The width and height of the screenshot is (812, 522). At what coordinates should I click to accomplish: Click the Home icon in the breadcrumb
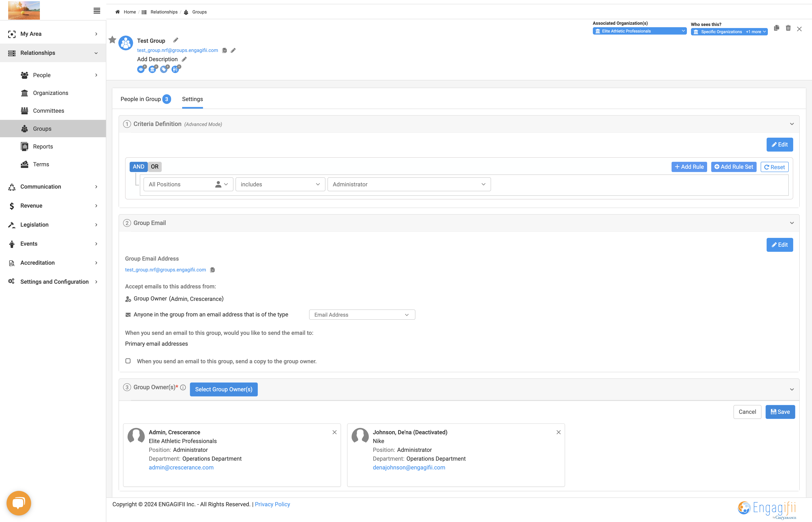point(118,12)
